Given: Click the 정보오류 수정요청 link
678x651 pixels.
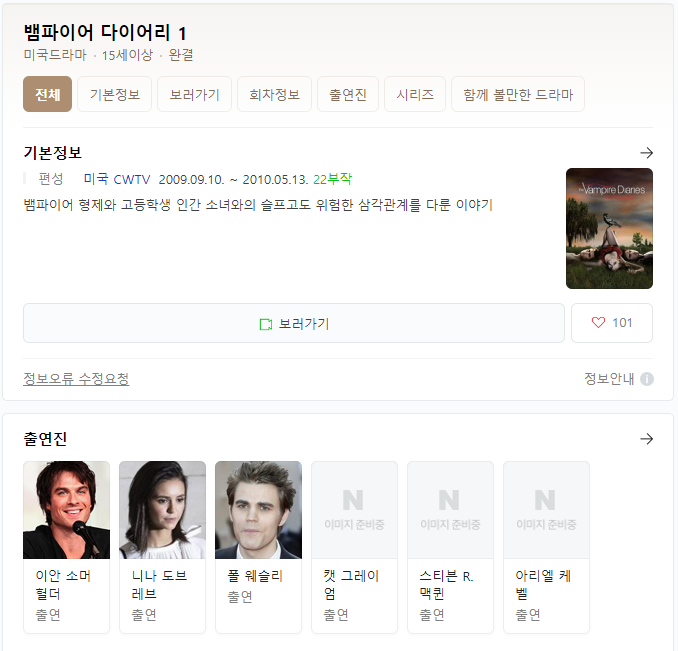Looking at the screenshot, I should (76, 379).
